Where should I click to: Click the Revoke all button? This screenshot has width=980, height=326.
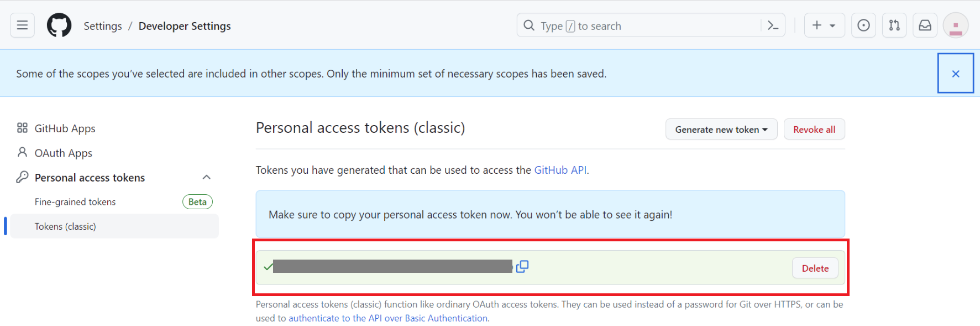point(814,130)
